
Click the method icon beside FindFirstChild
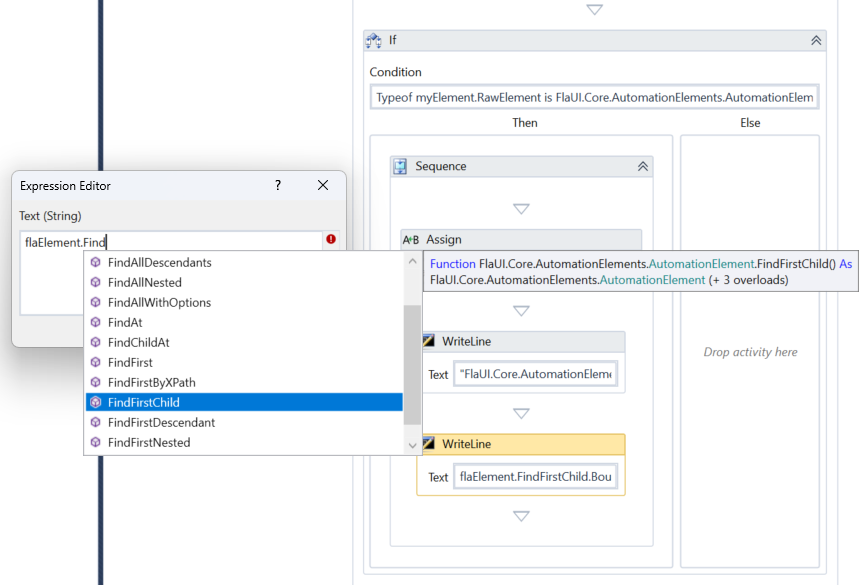[96, 402]
